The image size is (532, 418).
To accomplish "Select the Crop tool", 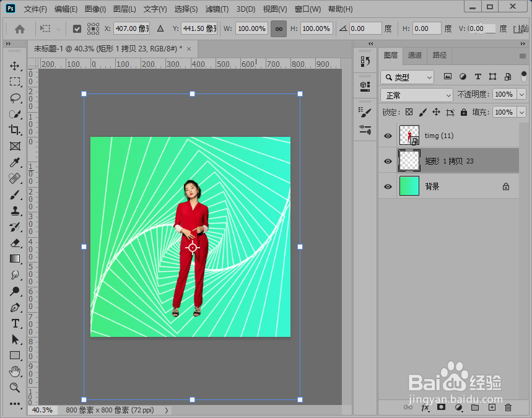I will coord(15,130).
